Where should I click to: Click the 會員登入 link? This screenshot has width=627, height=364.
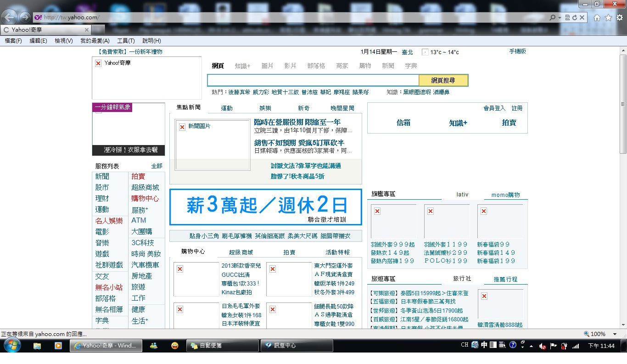coord(494,108)
